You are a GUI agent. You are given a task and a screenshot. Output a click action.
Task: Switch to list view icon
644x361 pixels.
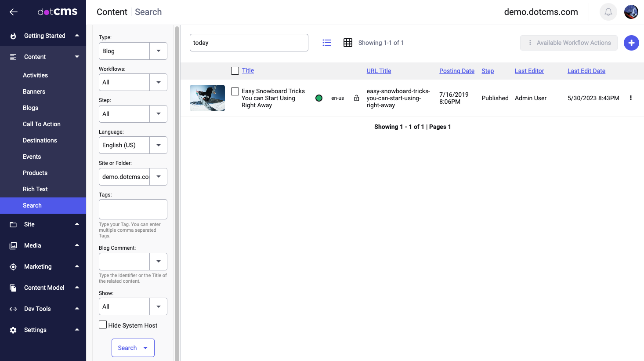coord(326,43)
